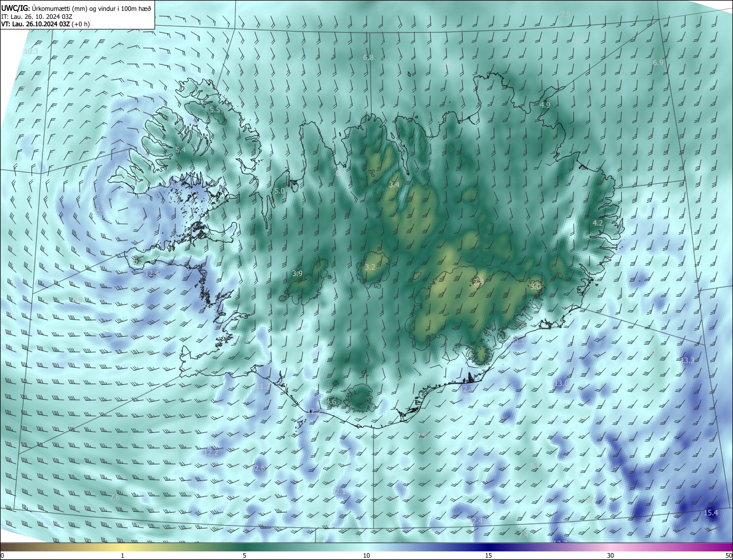This screenshot has height=560, width=733.
Task: Click the colorbar tick labeled 0
Action: [2, 555]
